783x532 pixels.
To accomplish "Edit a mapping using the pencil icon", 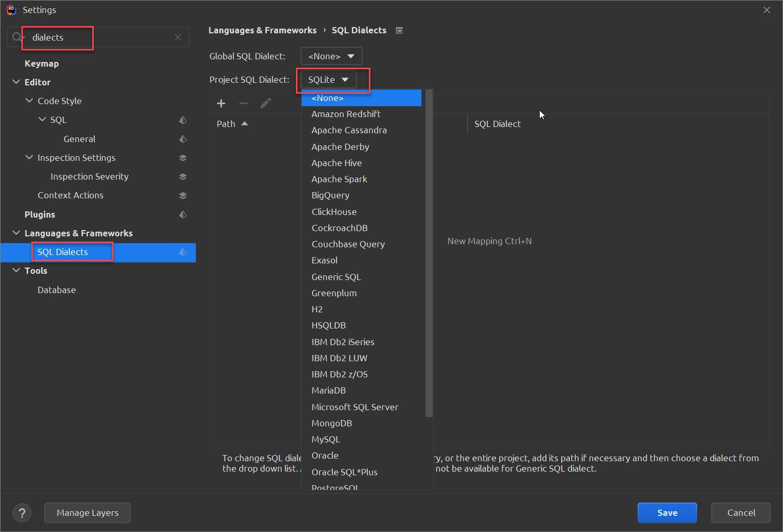I will [266, 103].
